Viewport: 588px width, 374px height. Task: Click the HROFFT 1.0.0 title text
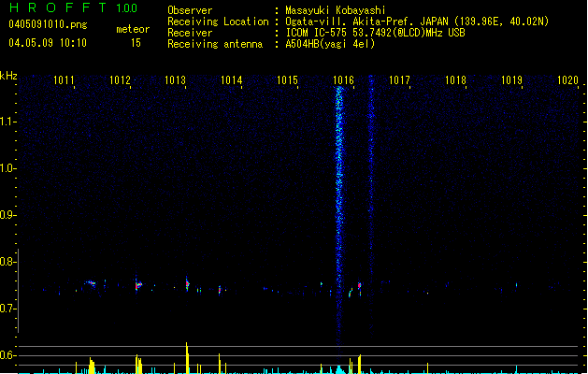coord(73,7)
